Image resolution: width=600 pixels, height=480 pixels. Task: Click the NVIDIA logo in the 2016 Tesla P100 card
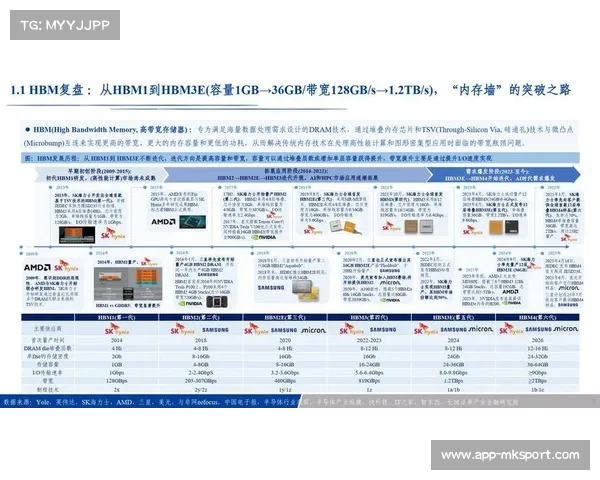pyautogui.click(x=190, y=303)
